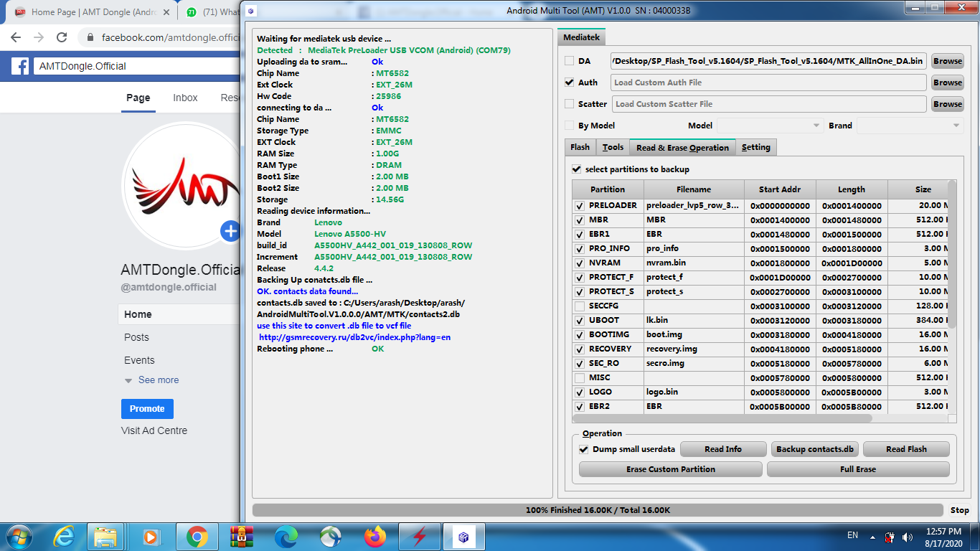Reload the Facebook page in Chrome
This screenshot has width=980, height=551.
click(62, 37)
